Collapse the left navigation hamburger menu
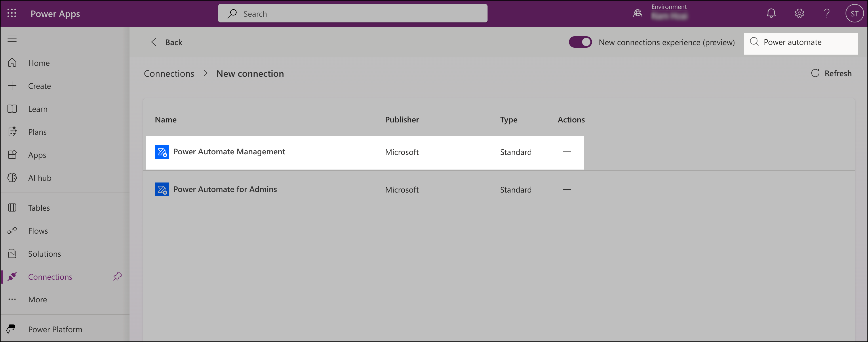Image resolution: width=868 pixels, height=342 pixels. (x=12, y=39)
